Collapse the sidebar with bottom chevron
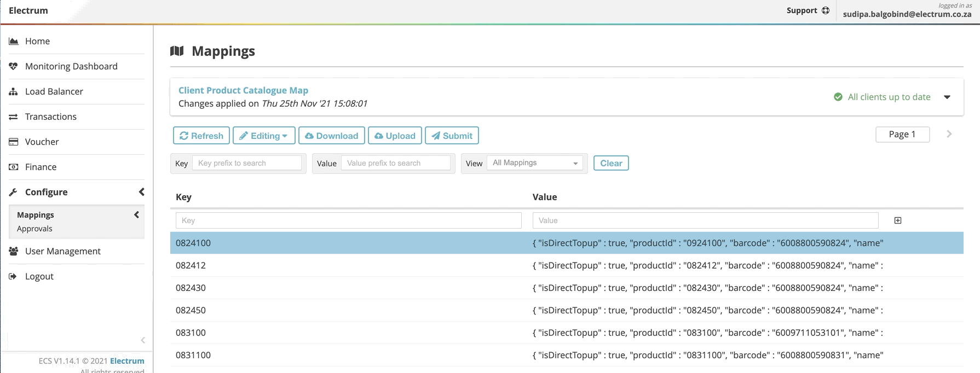980x373 pixels. pyautogui.click(x=143, y=340)
